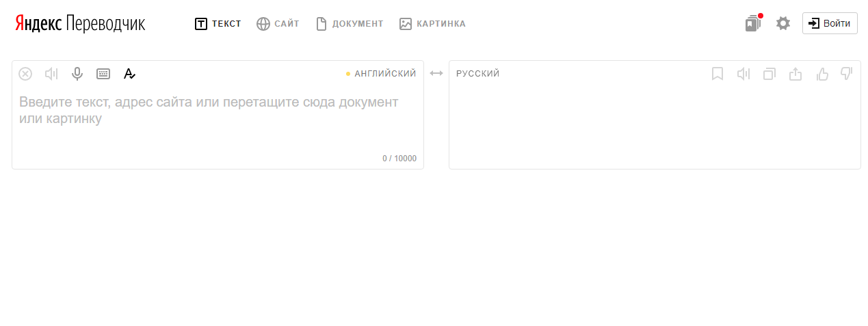
Task: Open the collections icon with red dot
Action: [754, 23]
